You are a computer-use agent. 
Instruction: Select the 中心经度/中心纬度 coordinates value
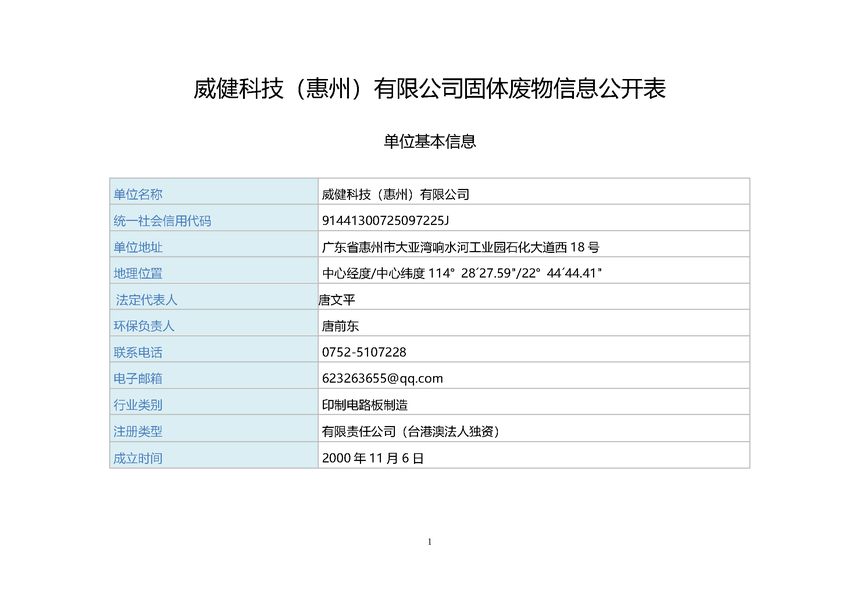click(x=461, y=273)
